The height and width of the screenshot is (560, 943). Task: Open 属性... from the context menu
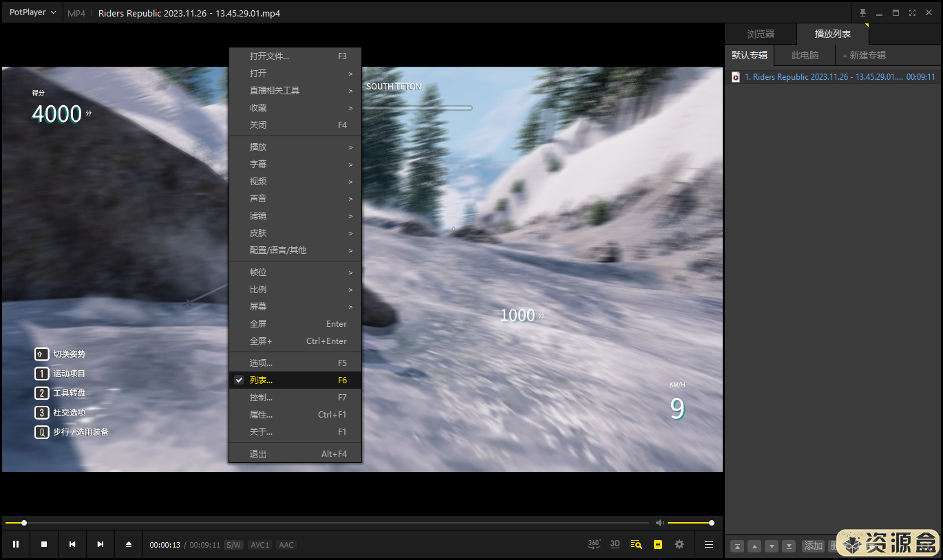[x=295, y=415]
